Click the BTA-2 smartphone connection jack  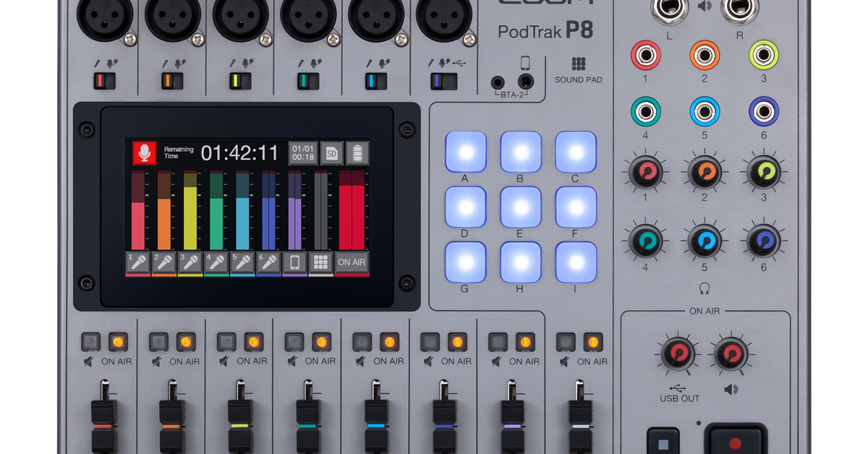[x=526, y=82]
